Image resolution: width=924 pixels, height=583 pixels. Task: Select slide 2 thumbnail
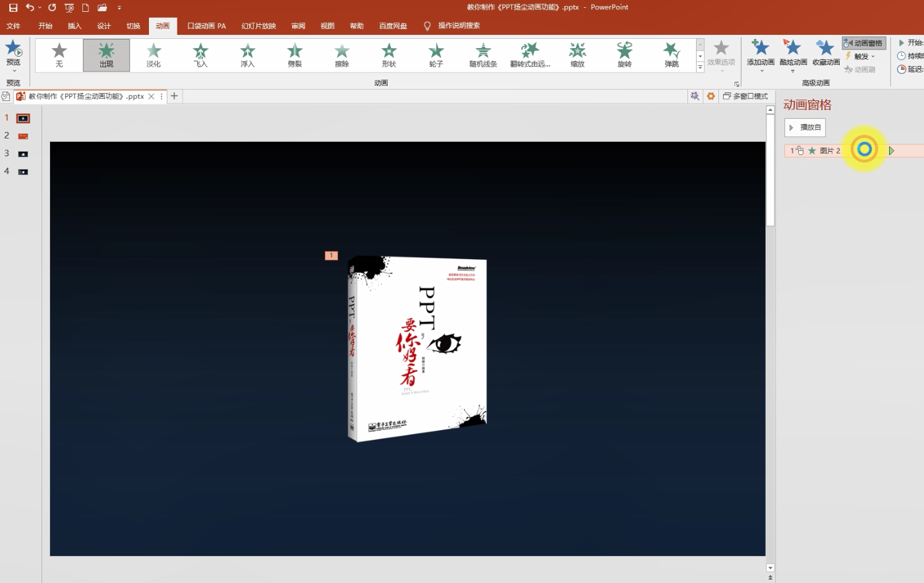[x=23, y=136]
